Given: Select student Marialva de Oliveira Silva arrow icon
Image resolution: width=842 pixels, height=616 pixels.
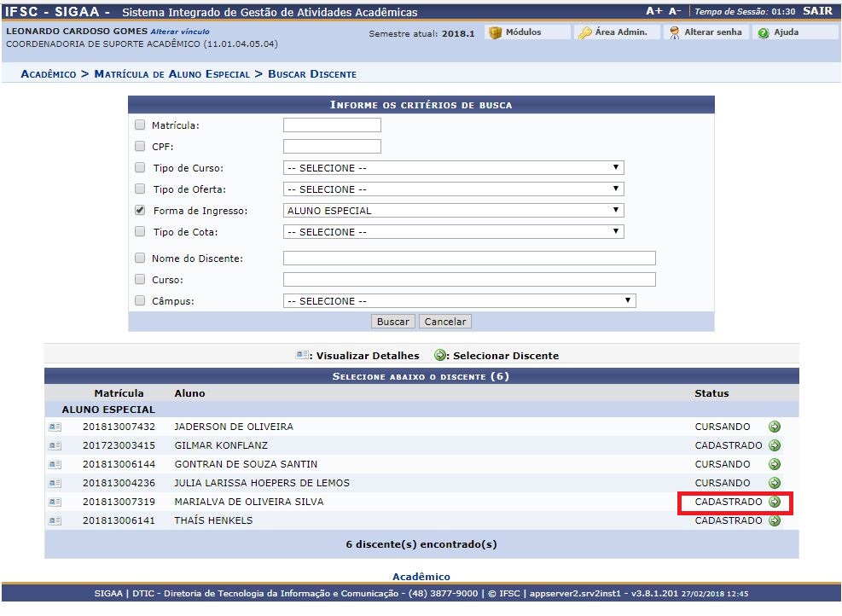Looking at the screenshot, I should [x=775, y=502].
